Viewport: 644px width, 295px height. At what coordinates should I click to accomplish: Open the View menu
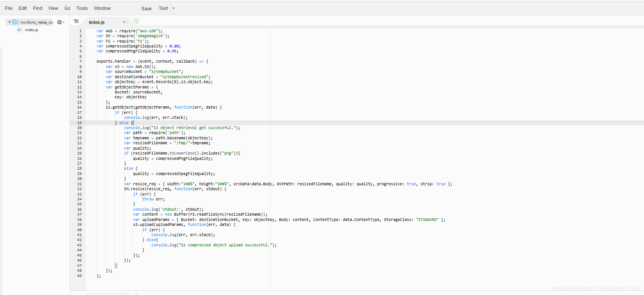point(53,8)
